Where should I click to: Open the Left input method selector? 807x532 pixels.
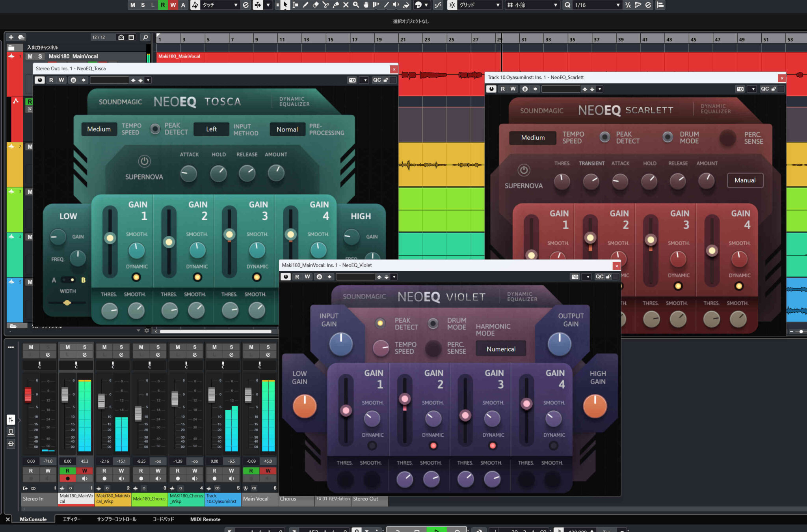click(211, 129)
